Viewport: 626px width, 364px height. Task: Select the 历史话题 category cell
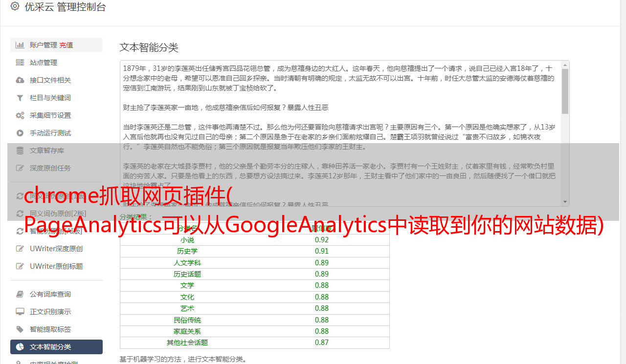pyautogui.click(x=187, y=274)
